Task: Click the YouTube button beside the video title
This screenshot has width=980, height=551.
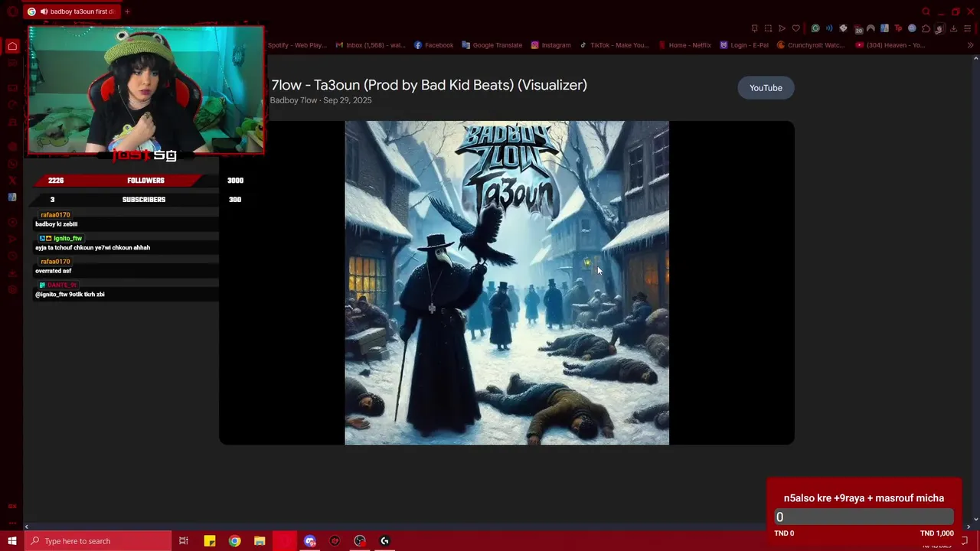Action: (x=766, y=88)
